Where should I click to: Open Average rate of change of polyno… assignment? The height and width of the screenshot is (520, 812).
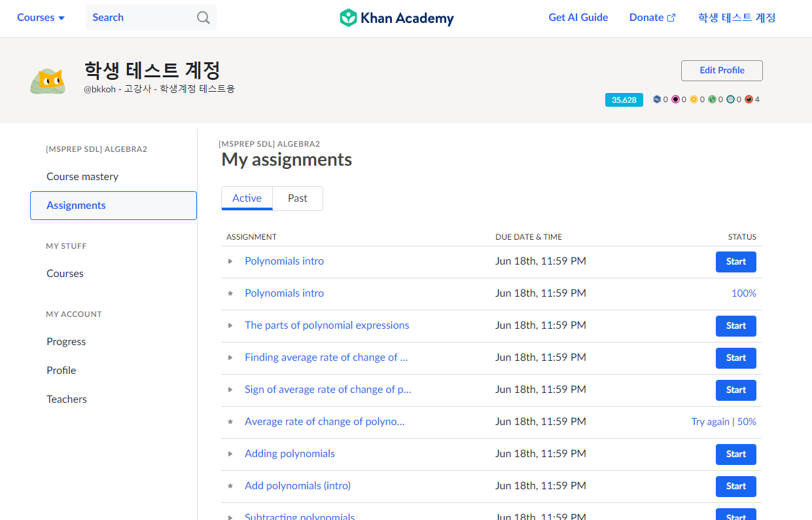pyautogui.click(x=325, y=422)
